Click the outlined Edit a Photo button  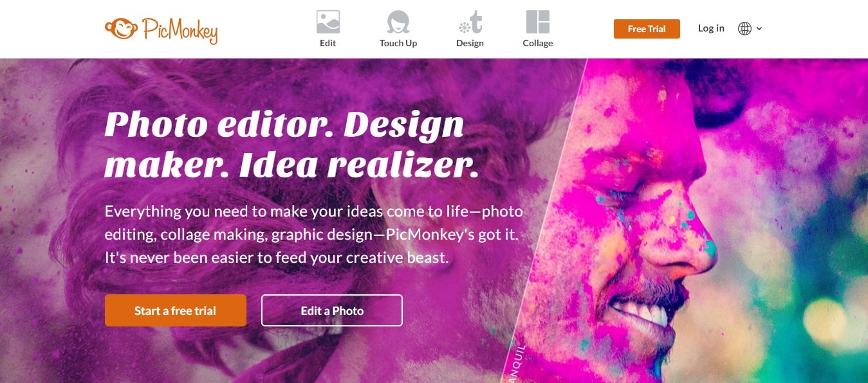[x=332, y=310]
